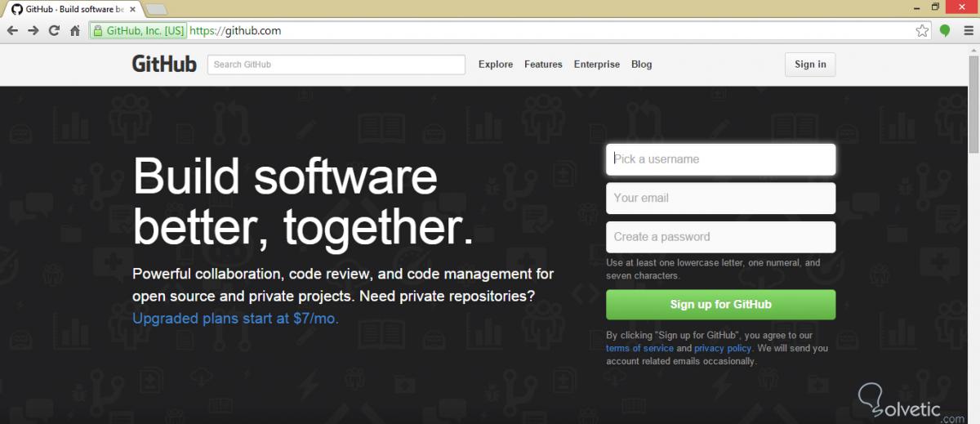
Task: Open Upgraded plans start at $7/mo link
Action: tap(235, 319)
